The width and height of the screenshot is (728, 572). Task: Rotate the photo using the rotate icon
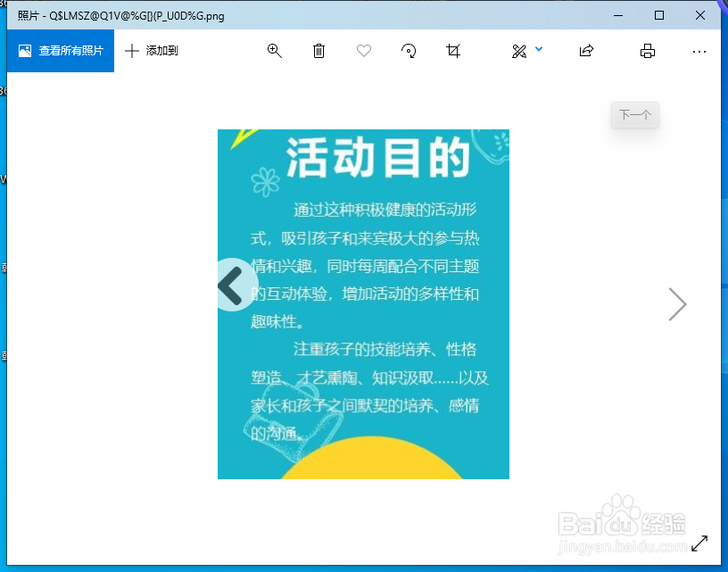click(409, 51)
